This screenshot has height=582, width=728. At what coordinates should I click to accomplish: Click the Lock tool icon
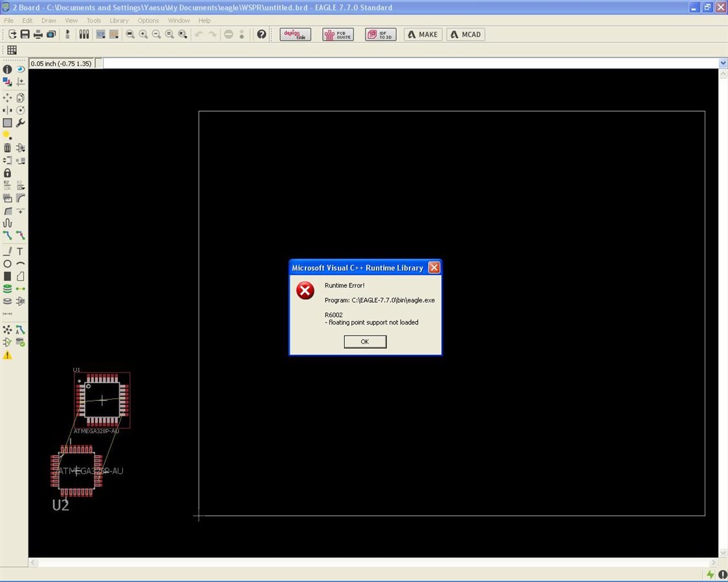click(x=7, y=173)
